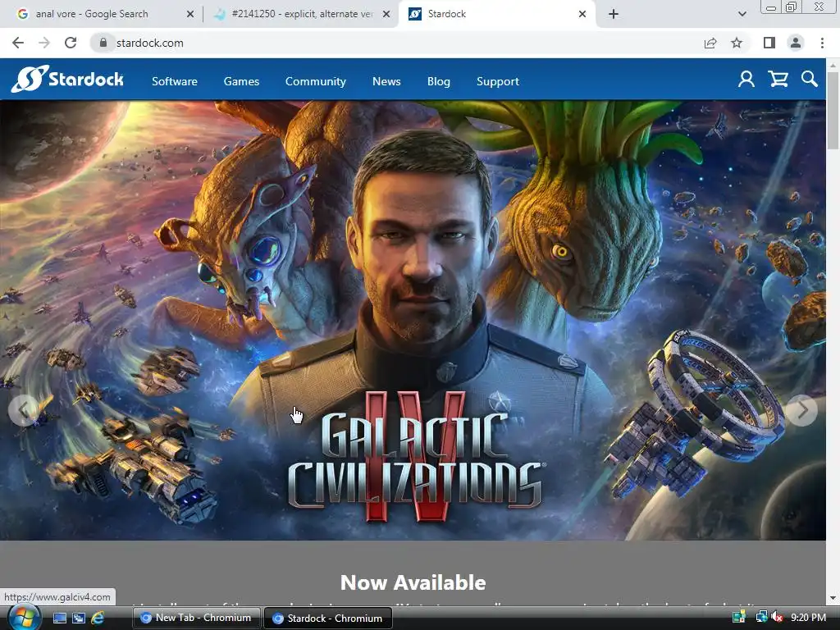Click Show Desktop in quick launch

[59, 619]
